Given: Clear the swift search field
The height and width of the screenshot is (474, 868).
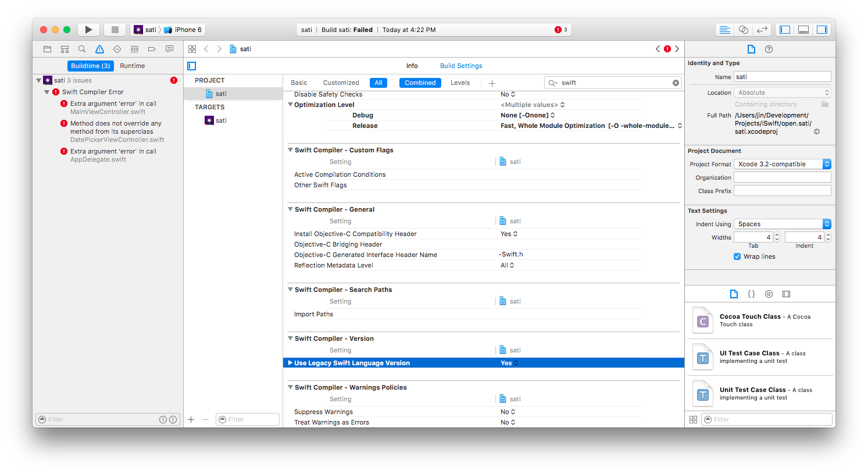Looking at the screenshot, I should coord(676,83).
